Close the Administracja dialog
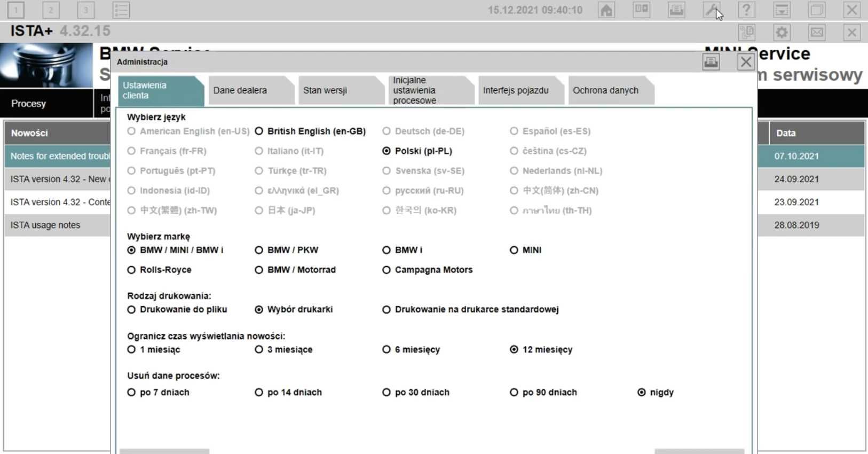Screen dimensions: 868x454 (x=746, y=62)
